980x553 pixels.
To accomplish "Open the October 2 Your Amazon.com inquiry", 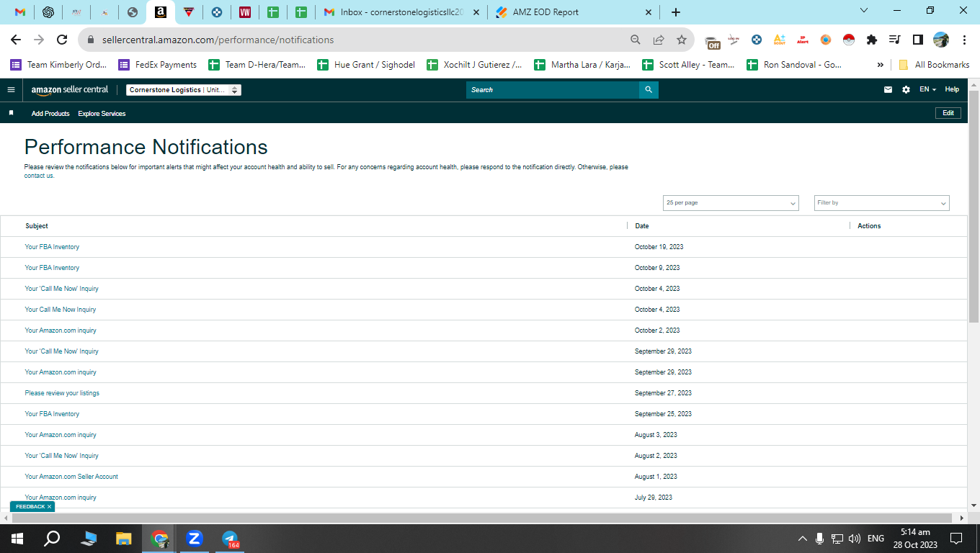I will 61,331.
